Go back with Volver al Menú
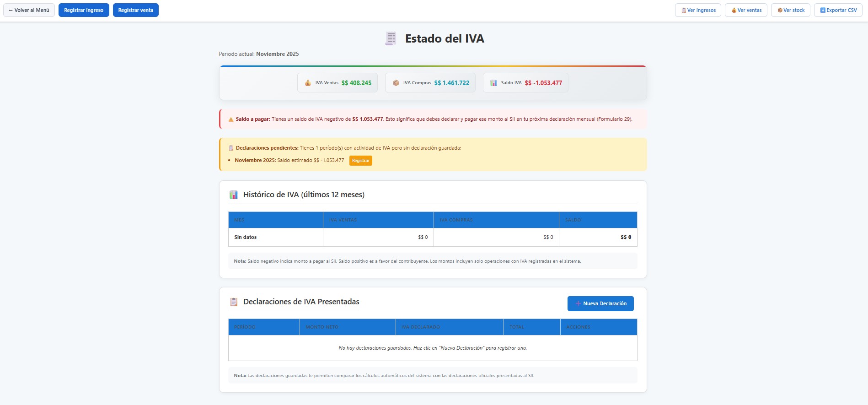This screenshot has width=868, height=405. [29, 10]
